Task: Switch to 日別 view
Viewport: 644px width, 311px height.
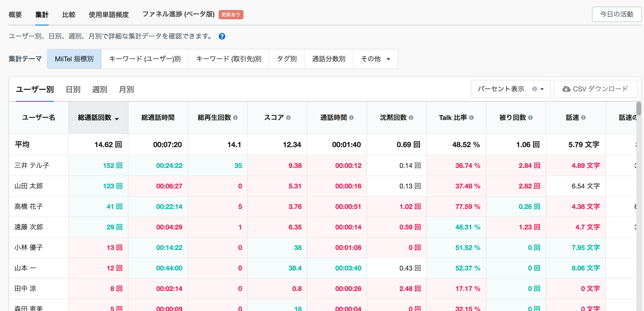Action: [73, 89]
